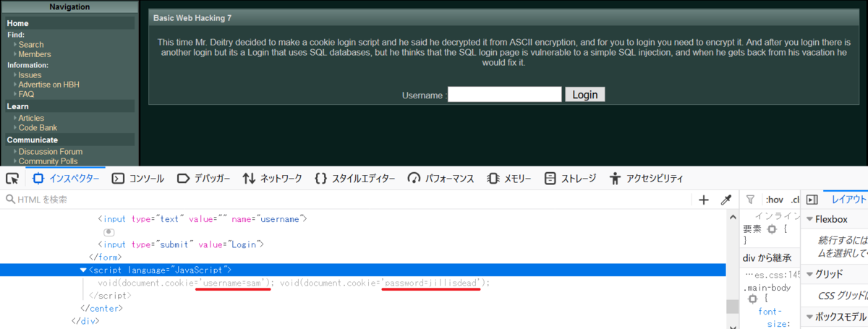Open the Articles link
Viewport: 868px width, 329px height.
coord(31,118)
